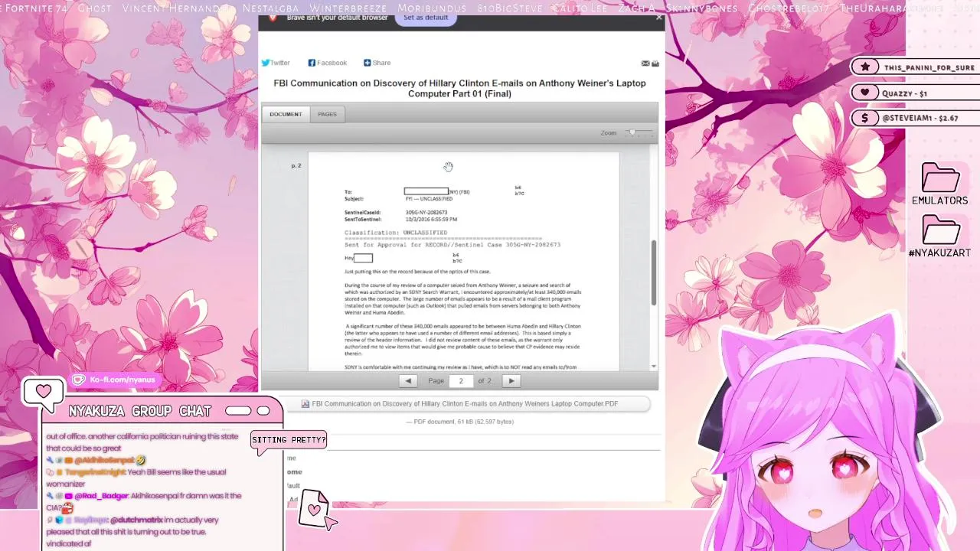The image size is (980, 551).
Task: Click the SITTING PRETTY? speech bubble
Action: [x=289, y=440]
